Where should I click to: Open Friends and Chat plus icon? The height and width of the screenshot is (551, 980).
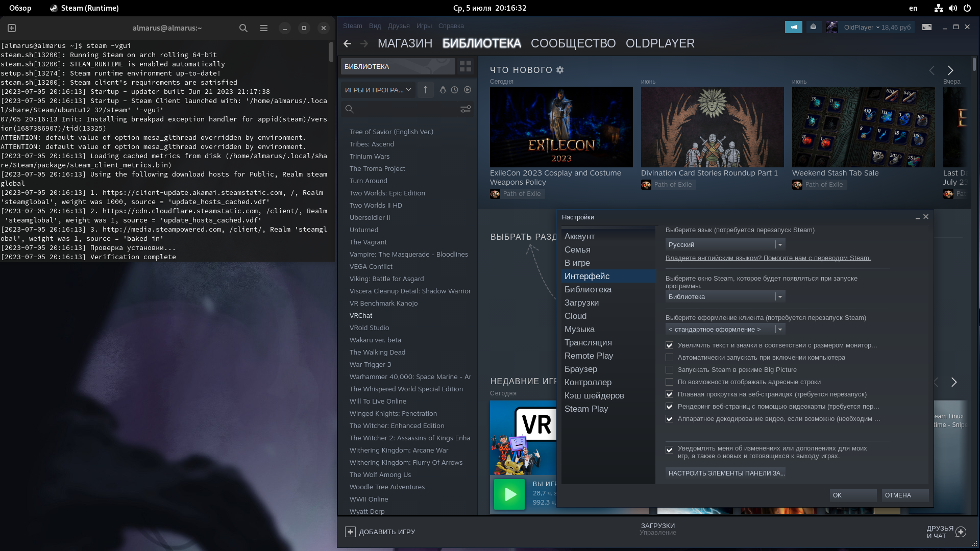pyautogui.click(x=961, y=532)
